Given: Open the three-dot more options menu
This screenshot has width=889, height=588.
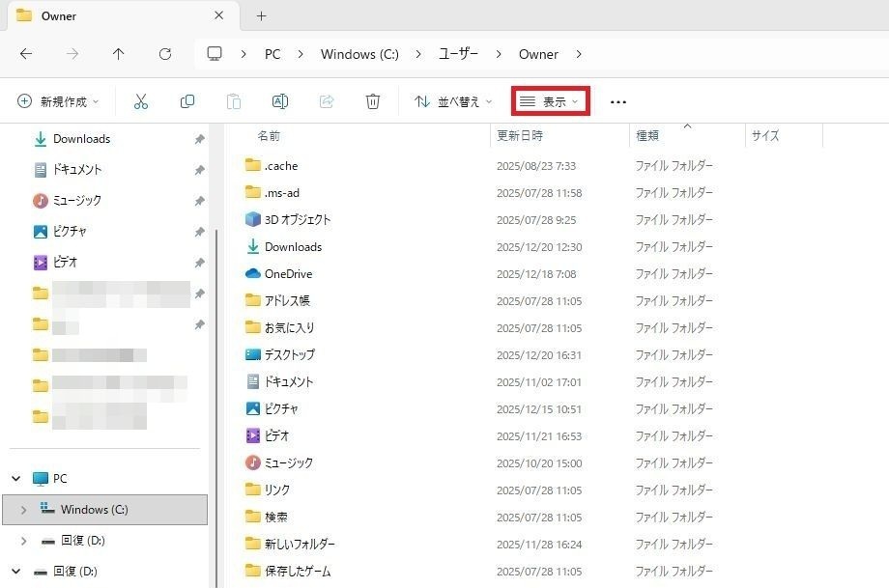Looking at the screenshot, I should (618, 101).
